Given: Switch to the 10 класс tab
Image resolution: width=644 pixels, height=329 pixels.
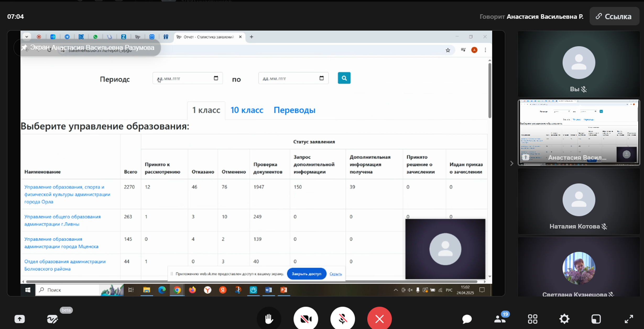Looking at the screenshot, I should click(x=247, y=110).
